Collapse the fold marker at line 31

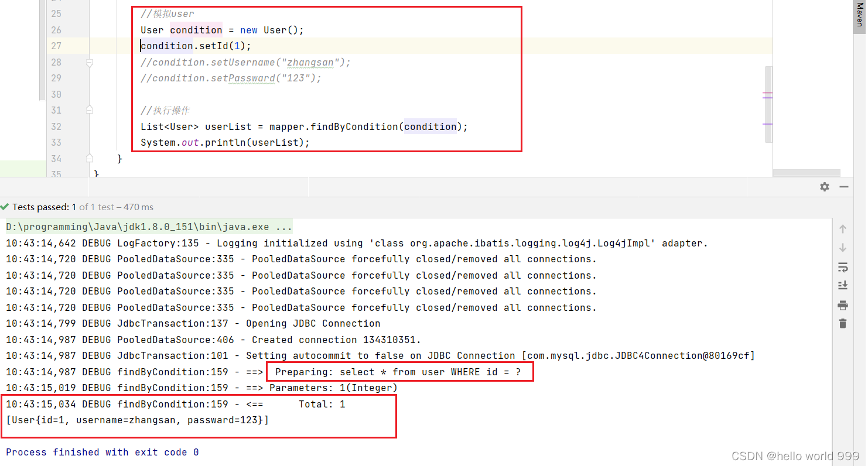[x=90, y=109]
